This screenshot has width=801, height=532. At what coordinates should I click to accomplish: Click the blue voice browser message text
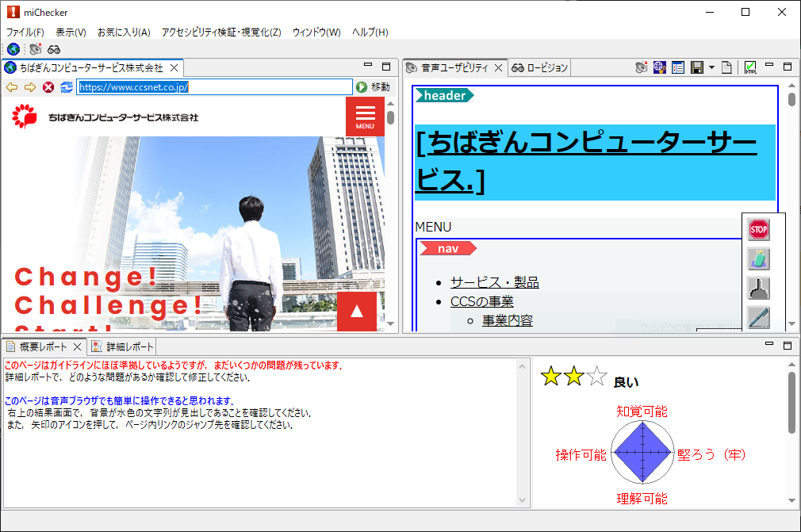119,401
